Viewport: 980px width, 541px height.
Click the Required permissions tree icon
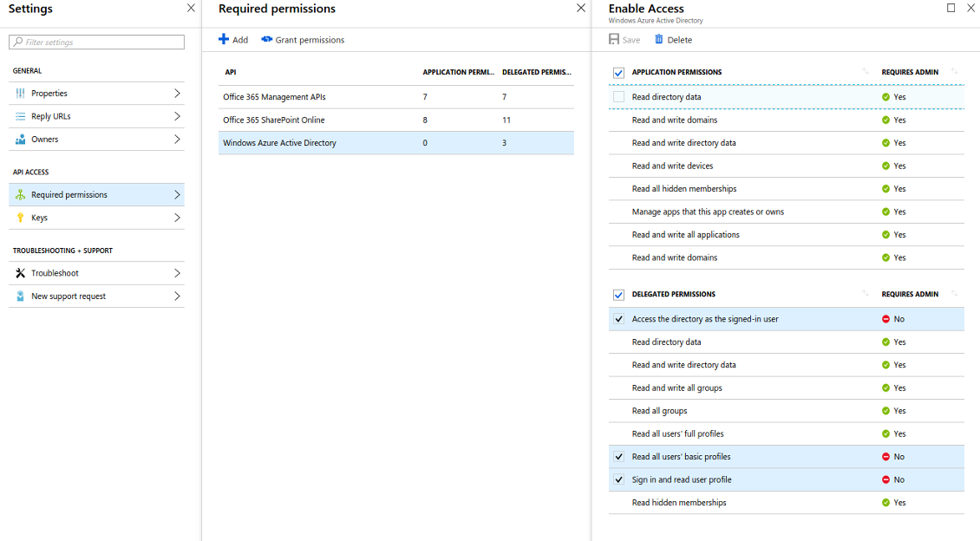pyautogui.click(x=20, y=194)
